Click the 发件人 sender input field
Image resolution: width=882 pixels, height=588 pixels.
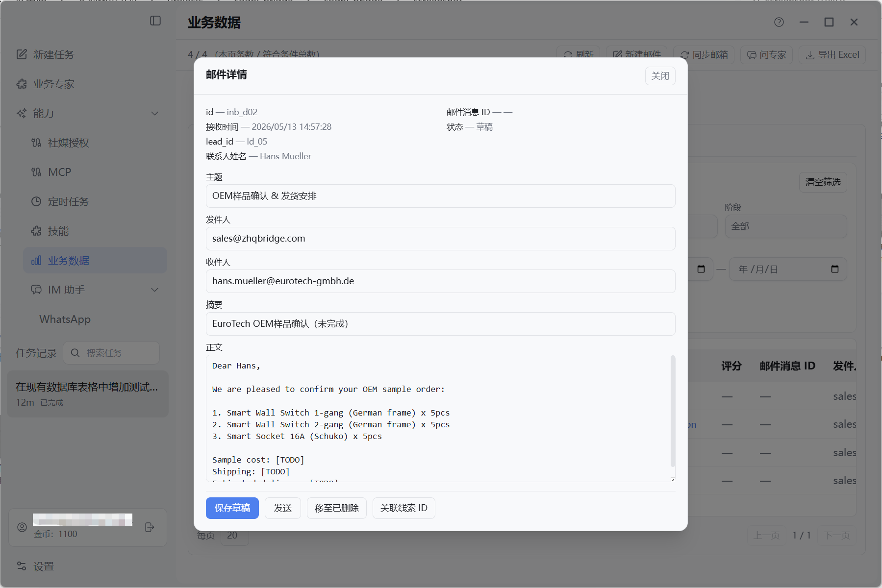tap(440, 239)
